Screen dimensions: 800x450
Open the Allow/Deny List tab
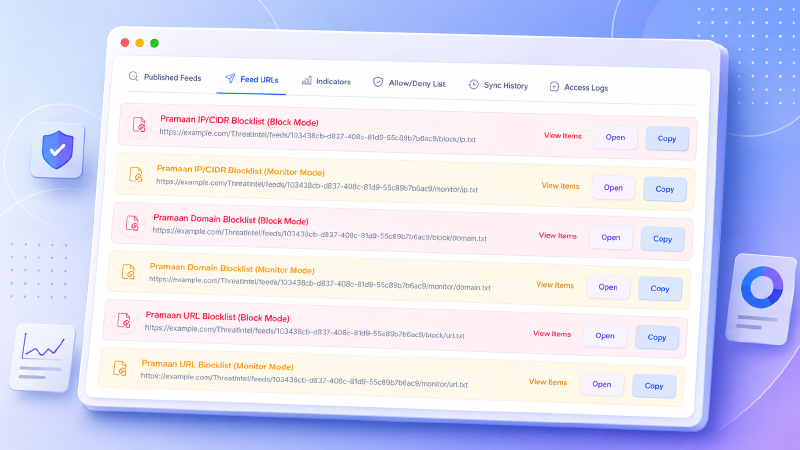[409, 83]
